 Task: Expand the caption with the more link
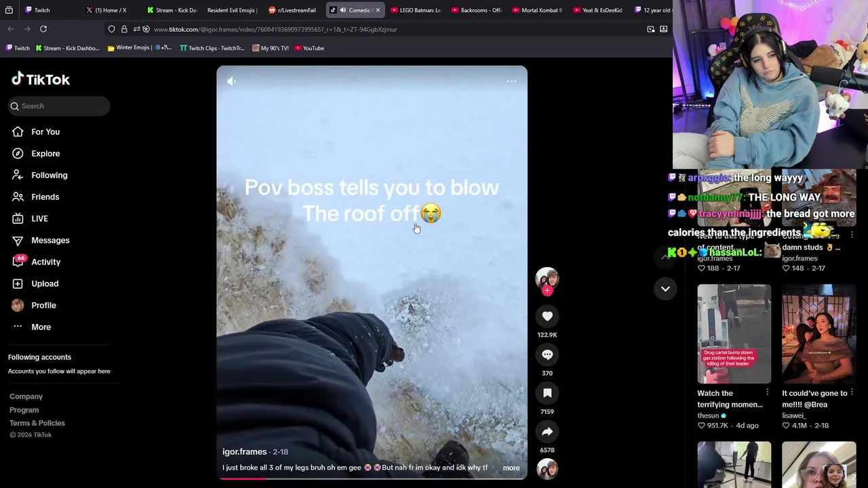click(511, 468)
